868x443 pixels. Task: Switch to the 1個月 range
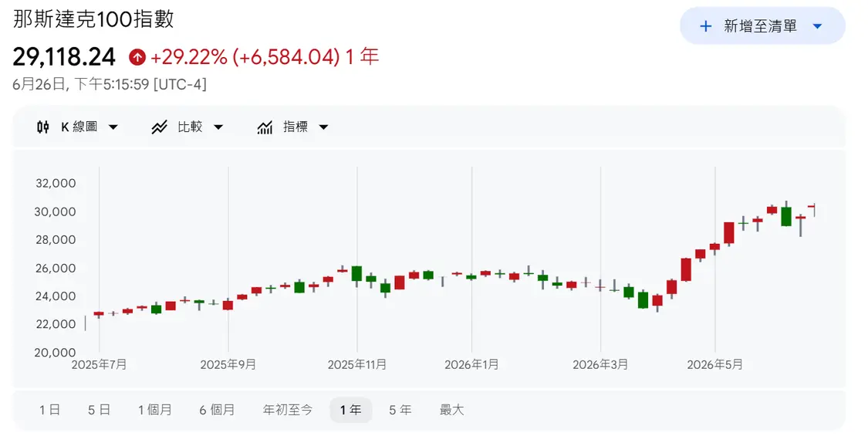pos(155,410)
